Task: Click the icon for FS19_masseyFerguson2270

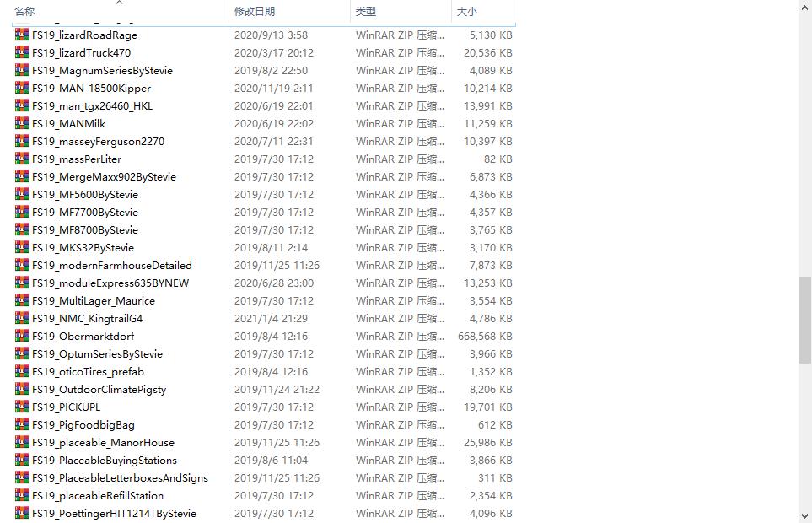Action: click(x=22, y=141)
